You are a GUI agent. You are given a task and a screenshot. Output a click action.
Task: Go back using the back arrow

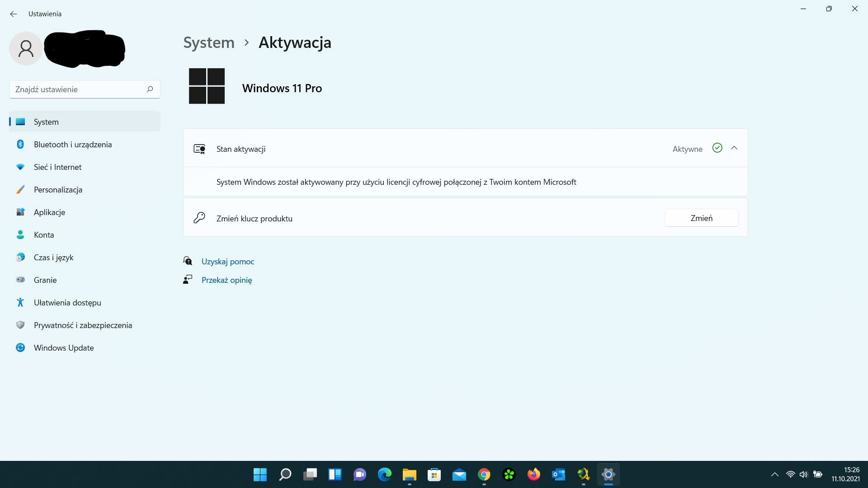[x=14, y=14]
